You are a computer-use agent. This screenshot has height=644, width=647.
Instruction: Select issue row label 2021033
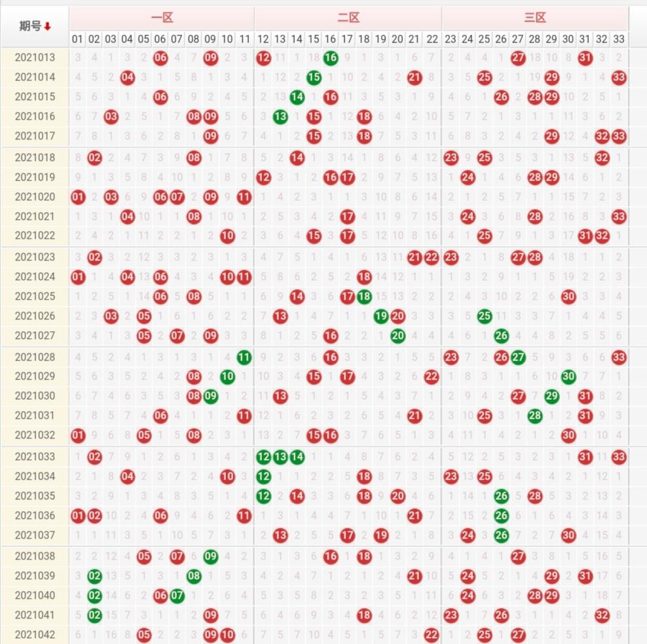click(x=35, y=457)
